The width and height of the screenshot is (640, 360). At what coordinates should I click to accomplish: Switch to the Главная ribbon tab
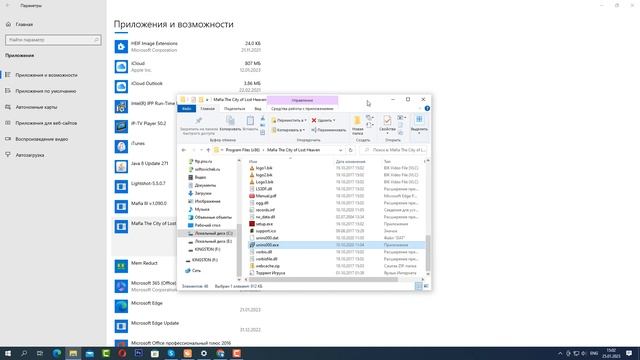tap(207, 109)
